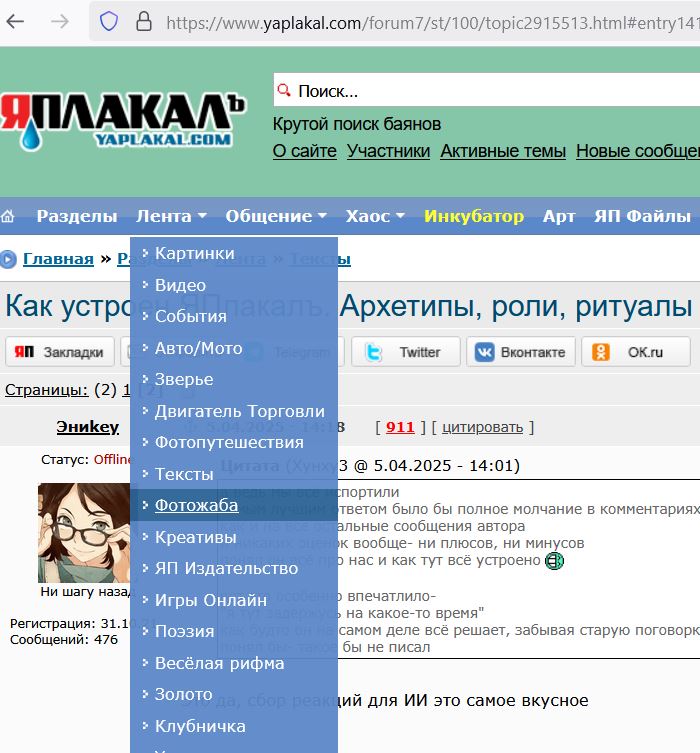700x753 pixels.
Task: Share topic via OK.ru button
Action: click(x=636, y=352)
